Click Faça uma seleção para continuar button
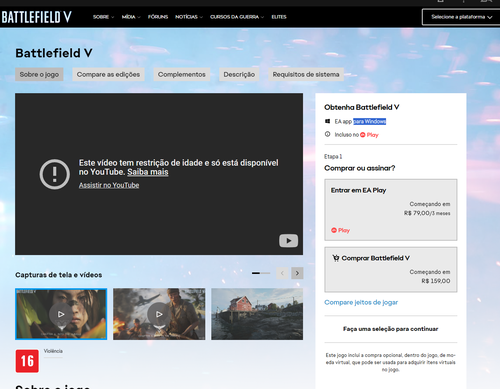The image size is (500, 389). point(391,329)
